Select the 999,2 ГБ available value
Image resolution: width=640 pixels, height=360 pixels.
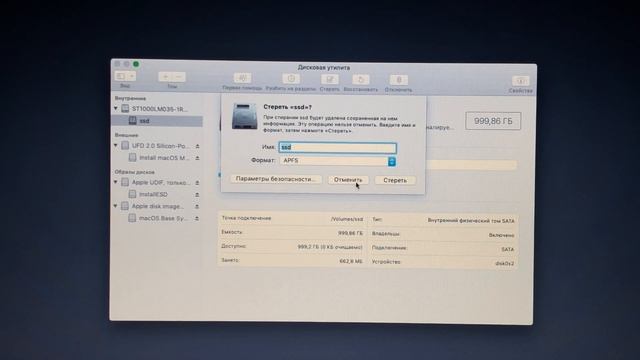coord(330,247)
